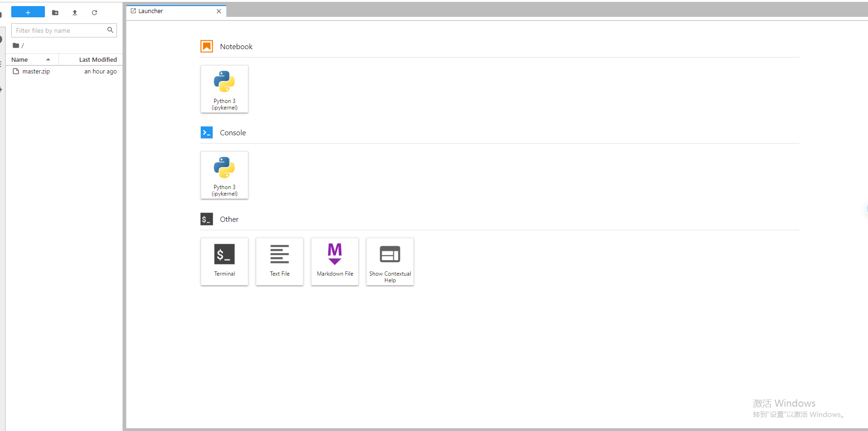Screen dimensions: 868x431
Task: Click the magnifier icon in the filter box
Action: [x=110, y=30]
